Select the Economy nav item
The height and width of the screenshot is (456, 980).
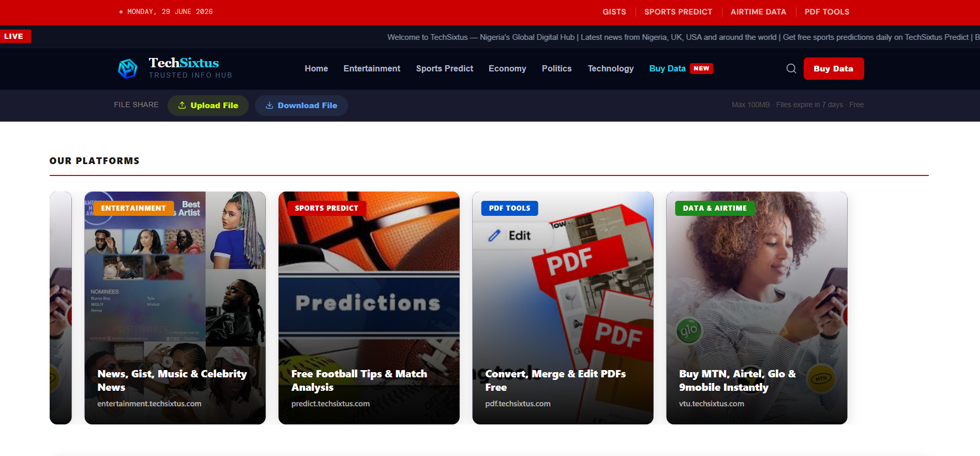(x=507, y=68)
